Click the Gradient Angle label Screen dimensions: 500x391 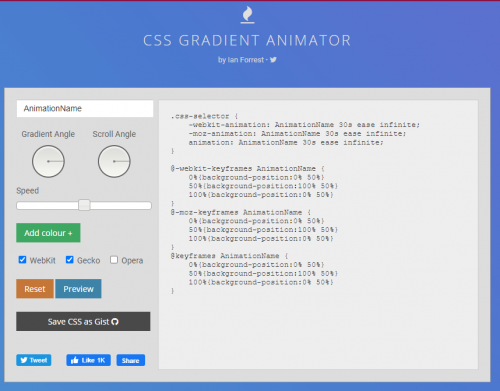click(x=48, y=134)
